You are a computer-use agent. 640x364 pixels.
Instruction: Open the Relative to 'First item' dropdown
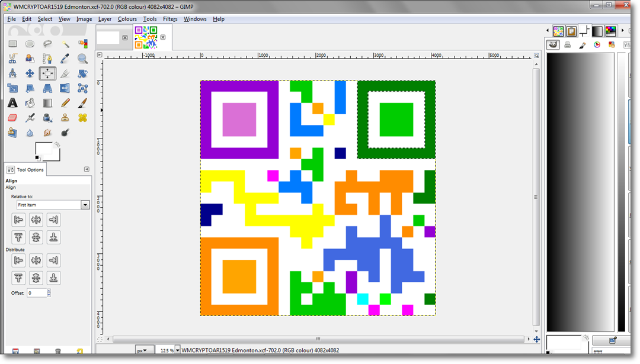53,205
